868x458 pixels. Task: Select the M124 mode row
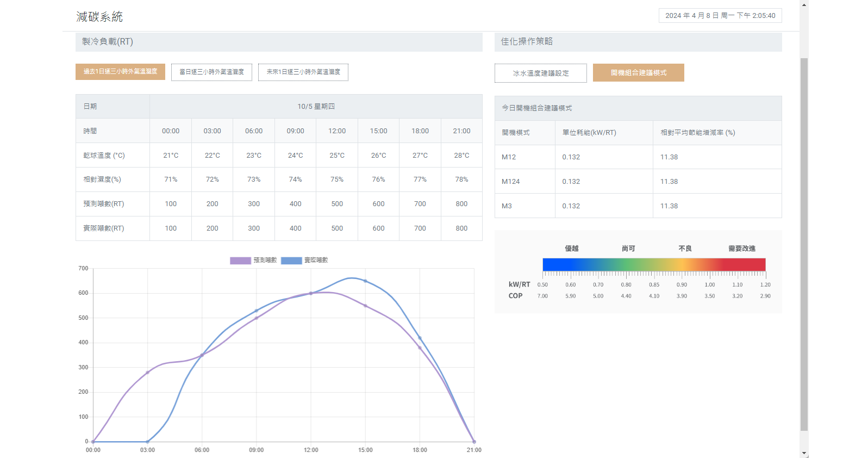click(638, 182)
